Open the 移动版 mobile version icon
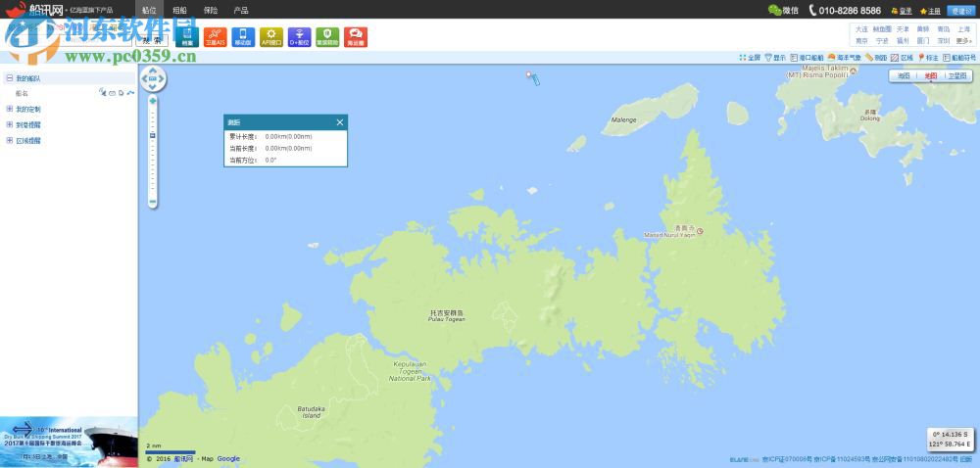980x468 pixels. tap(243, 37)
